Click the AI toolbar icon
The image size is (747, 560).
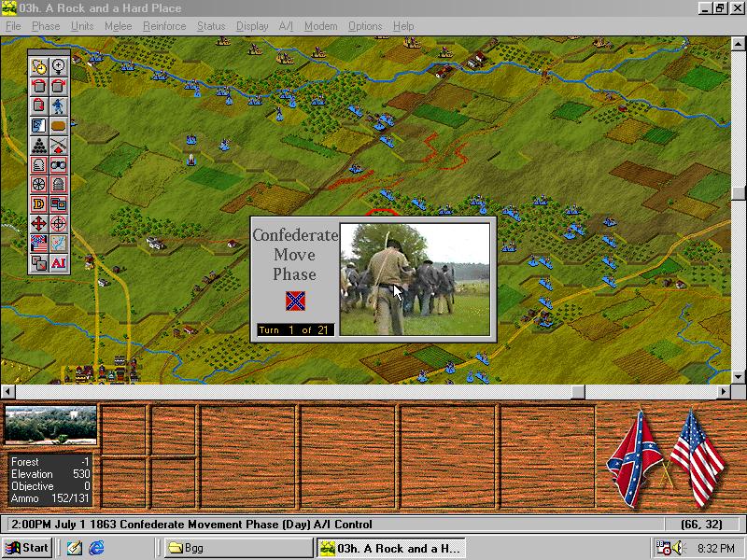pos(58,263)
